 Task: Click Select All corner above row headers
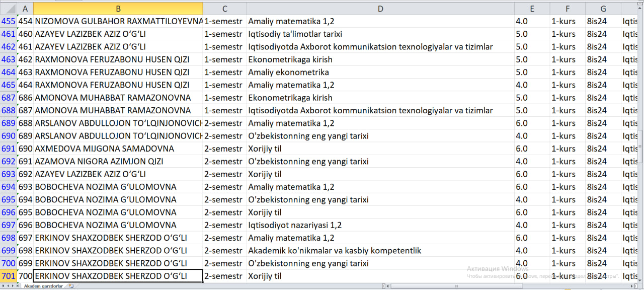tap(8, 9)
